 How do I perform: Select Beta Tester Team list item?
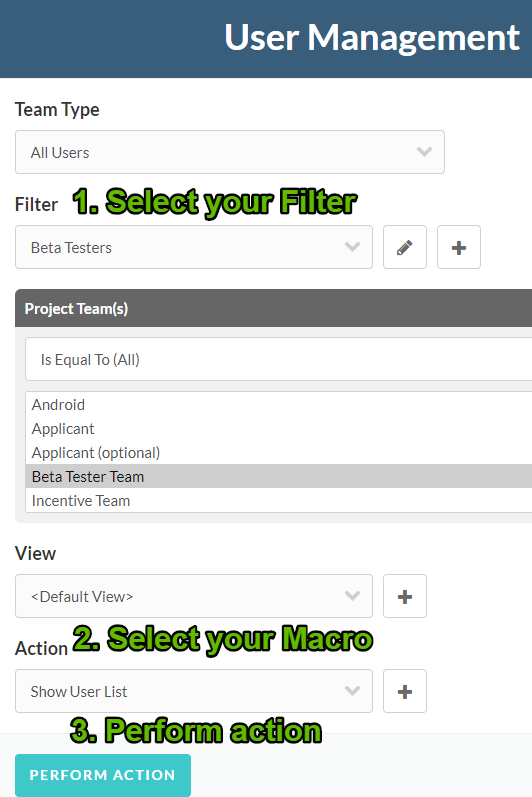pos(278,476)
